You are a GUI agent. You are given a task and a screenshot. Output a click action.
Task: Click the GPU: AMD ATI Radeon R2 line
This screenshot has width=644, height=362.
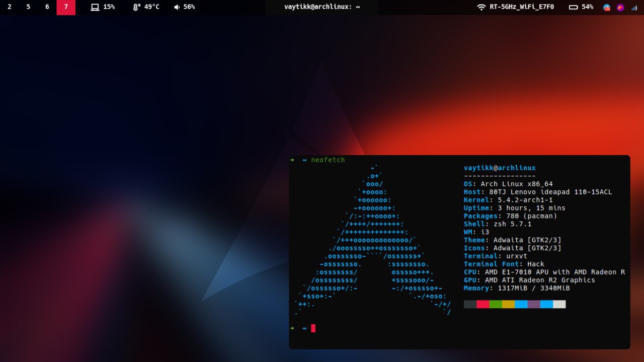pyautogui.click(x=529, y=280)
